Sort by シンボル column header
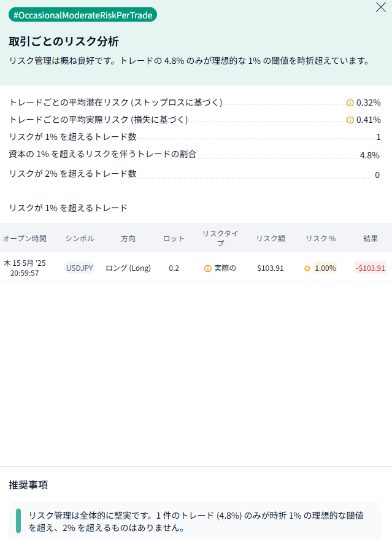392x542 pixels. tap(80, 238)
